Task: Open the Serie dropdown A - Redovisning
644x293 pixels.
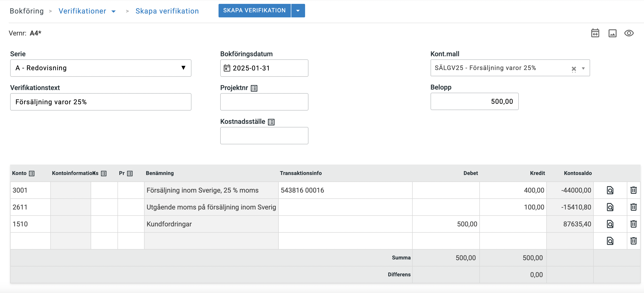Action: [101, 68]
